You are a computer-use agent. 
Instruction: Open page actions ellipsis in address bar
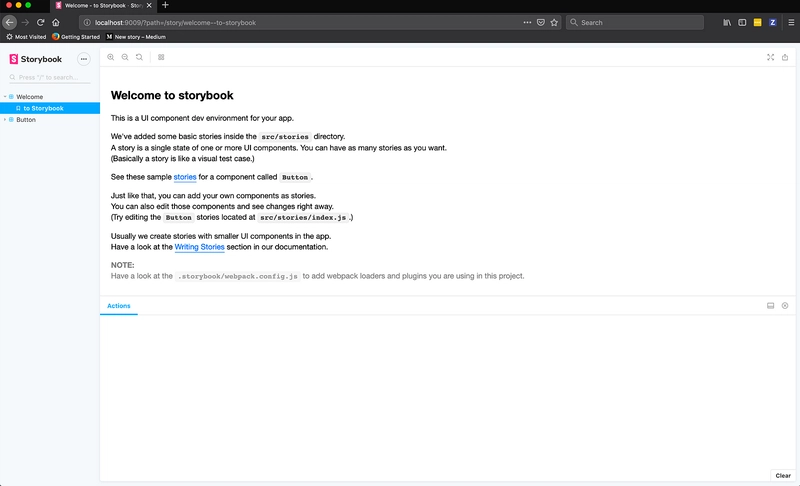[x=527, y=22]
